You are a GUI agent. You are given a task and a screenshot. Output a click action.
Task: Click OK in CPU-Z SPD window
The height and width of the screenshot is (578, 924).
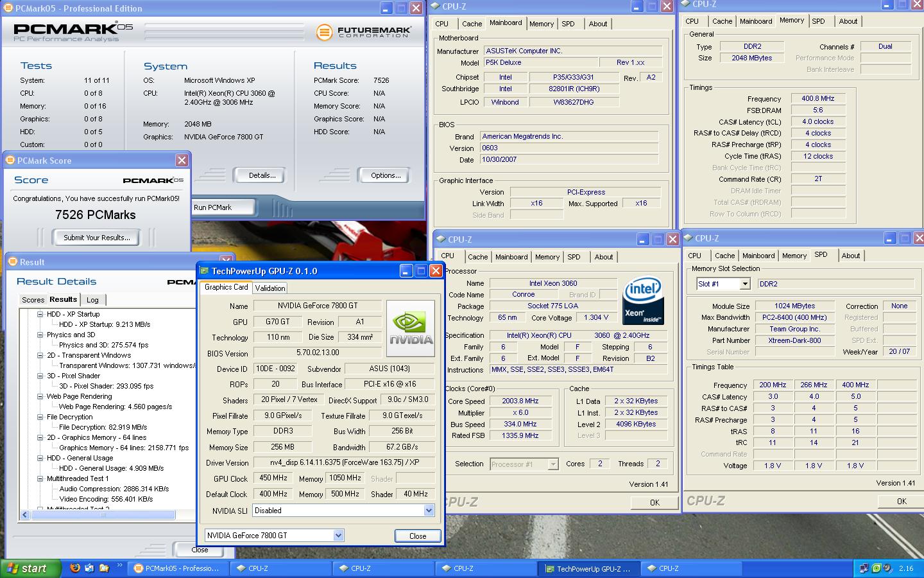click(902, 502)
